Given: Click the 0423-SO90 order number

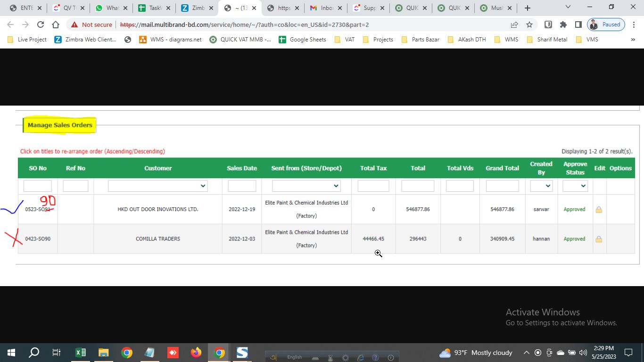Looking at the screenshot, I should pos(38,239).
